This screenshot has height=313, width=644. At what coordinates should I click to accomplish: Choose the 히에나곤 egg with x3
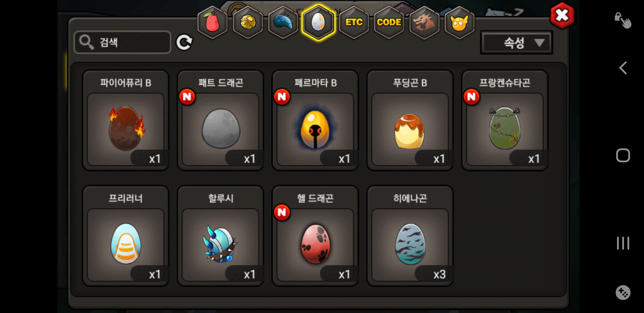point(410,236)
